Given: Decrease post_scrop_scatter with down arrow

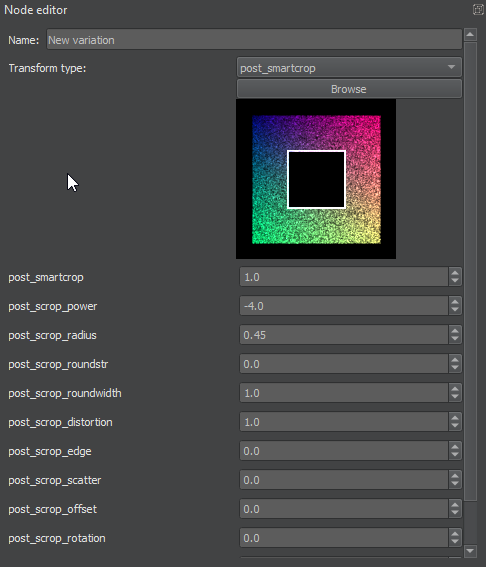Looking at the screenshot, I should point(455,485).
